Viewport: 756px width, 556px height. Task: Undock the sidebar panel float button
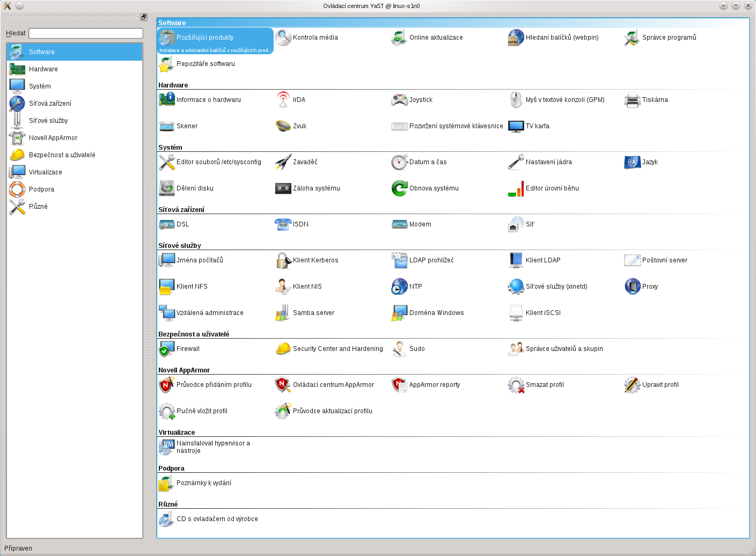[x=144, y=17]
